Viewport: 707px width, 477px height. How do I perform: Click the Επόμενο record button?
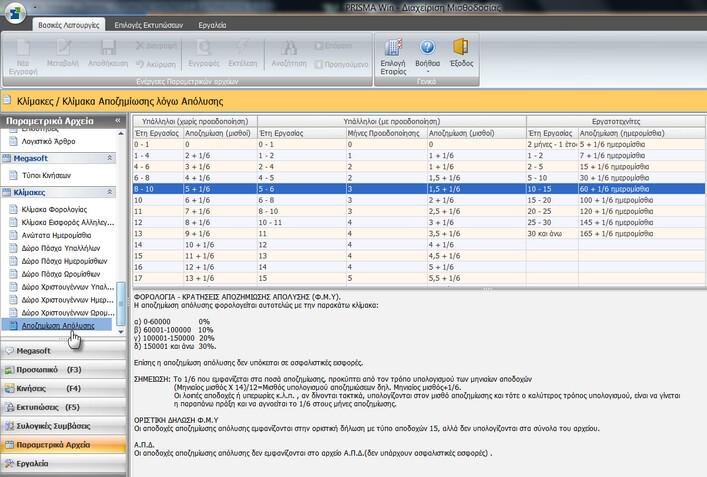coord(333,46)
